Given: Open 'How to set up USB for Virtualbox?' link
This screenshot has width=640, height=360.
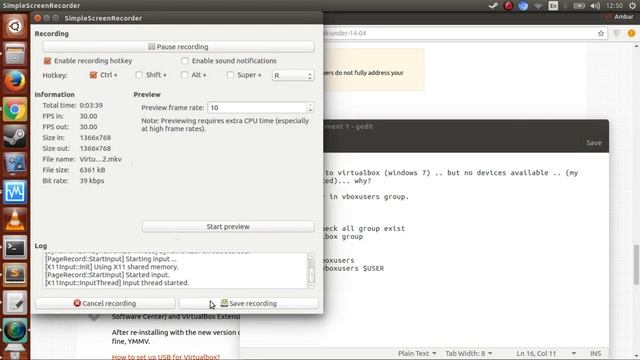Looking at the screenshot, I should pyautogui.click(x=166, y=357).
